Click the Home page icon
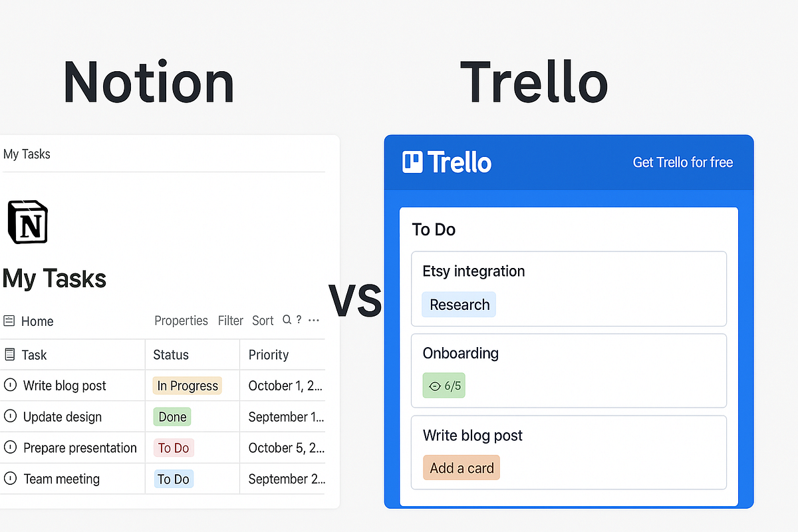 [x=8, y=321]
